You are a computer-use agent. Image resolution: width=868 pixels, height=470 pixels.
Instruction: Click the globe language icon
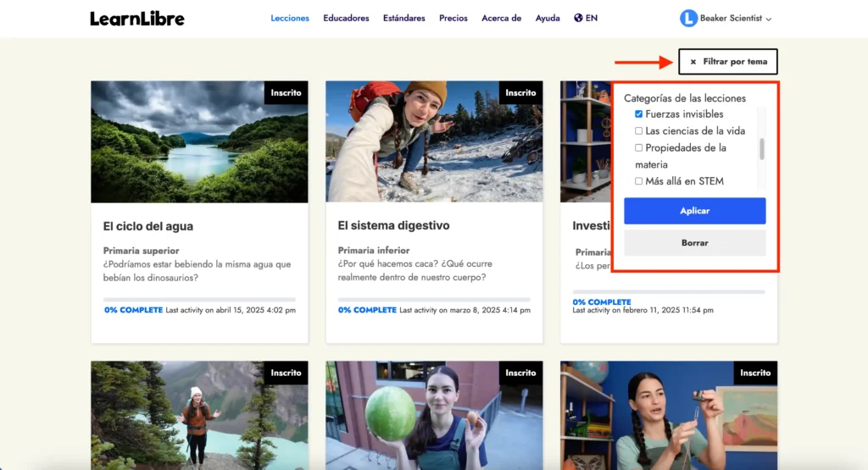click(578, 18)
